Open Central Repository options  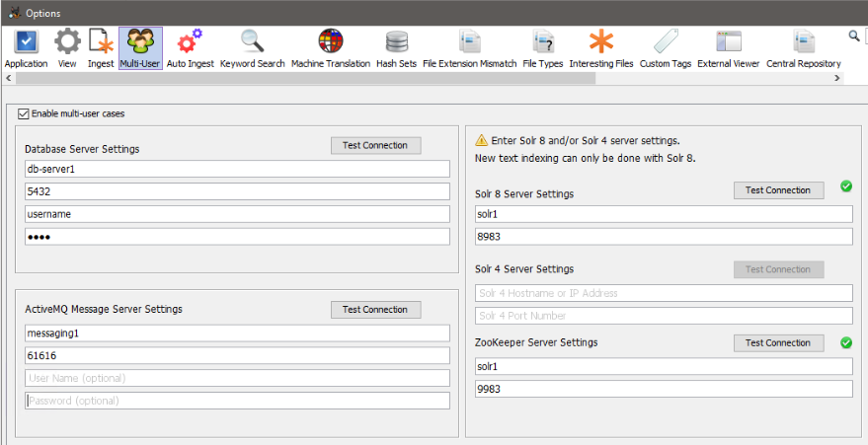803,48
